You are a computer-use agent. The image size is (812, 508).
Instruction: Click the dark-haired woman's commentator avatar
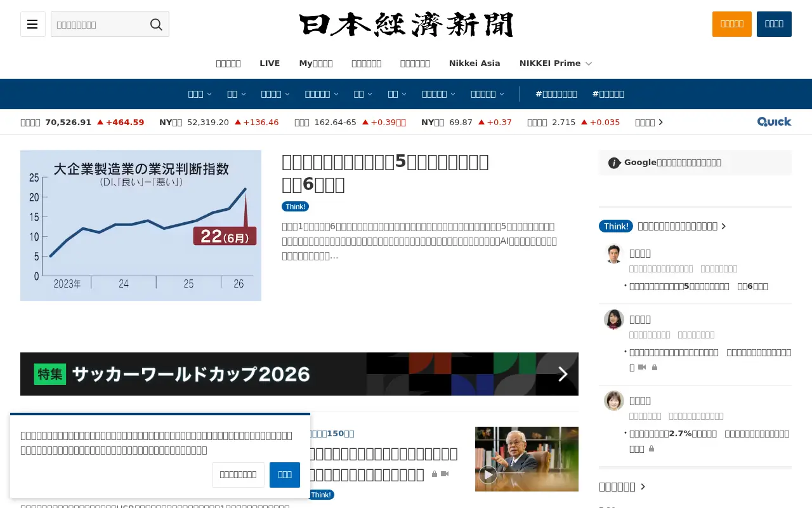(x=613, y=319)
